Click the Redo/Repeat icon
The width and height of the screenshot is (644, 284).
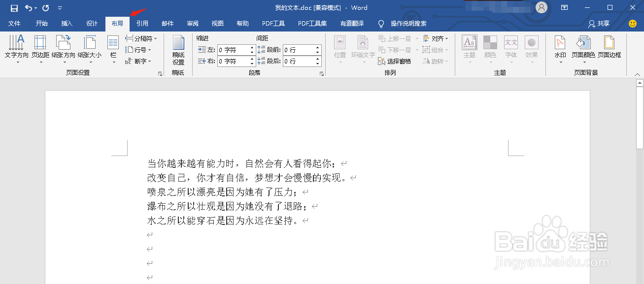[x=46, y=8]
